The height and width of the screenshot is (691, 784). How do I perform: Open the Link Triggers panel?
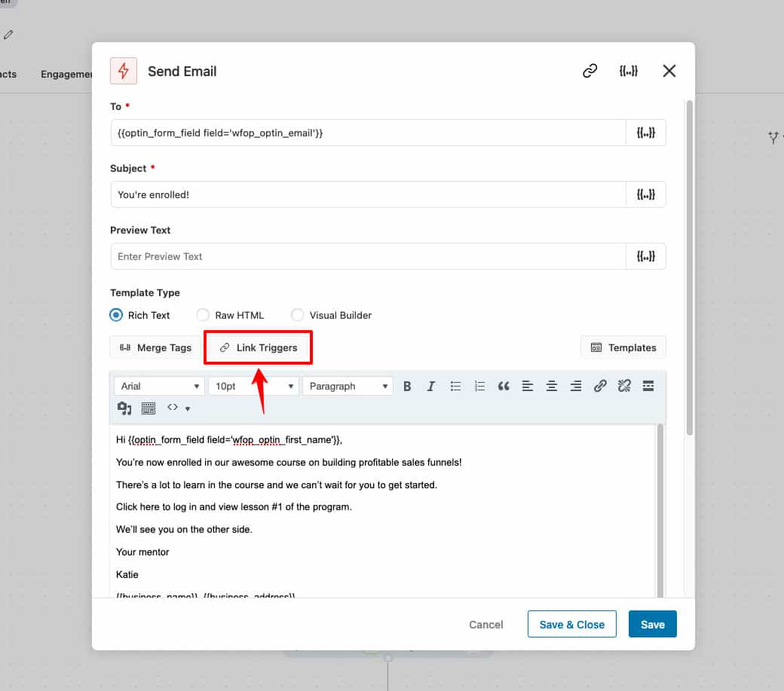coord(258,347)
